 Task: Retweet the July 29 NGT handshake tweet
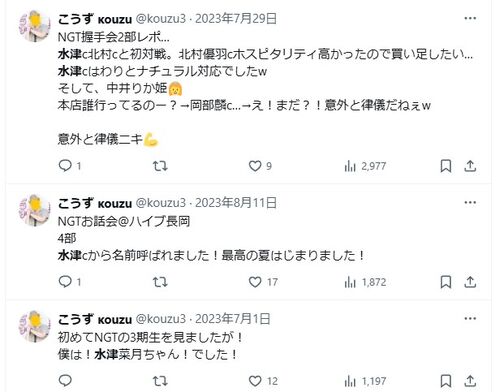(x=160, y=166)
